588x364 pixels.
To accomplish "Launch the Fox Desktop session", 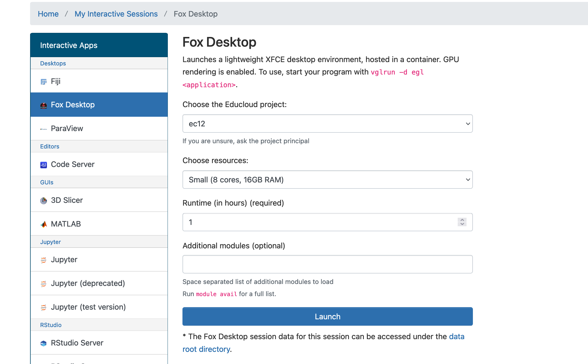I will (327, 316).
